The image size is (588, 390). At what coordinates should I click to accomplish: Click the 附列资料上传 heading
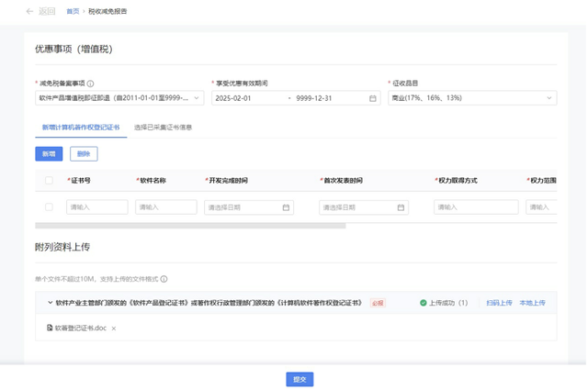(x=62, y=247)
